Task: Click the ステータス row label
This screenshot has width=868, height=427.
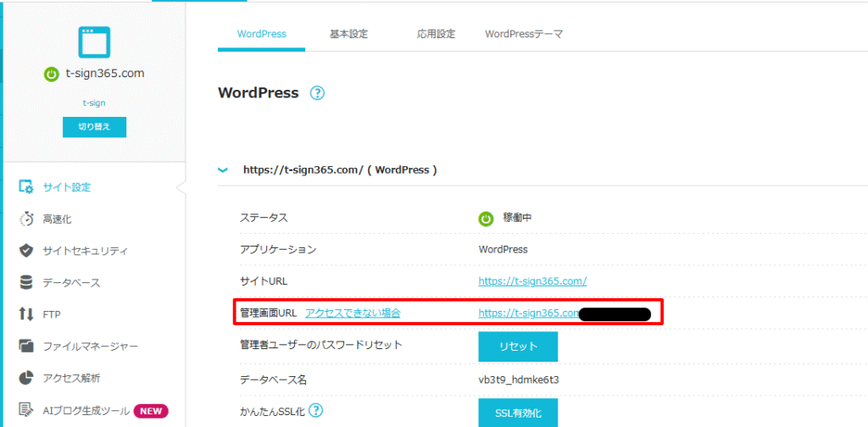Action: [264, 218]
